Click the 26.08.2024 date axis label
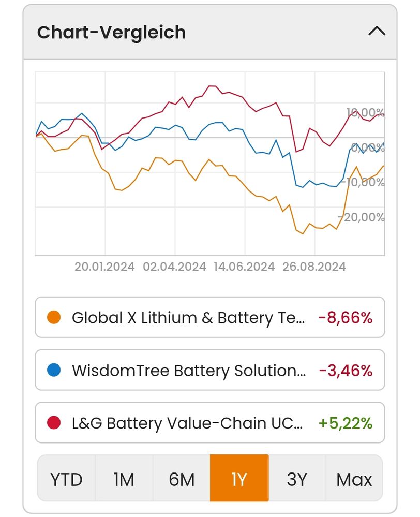Screen dimensions: 420x517 pos(314,267)
